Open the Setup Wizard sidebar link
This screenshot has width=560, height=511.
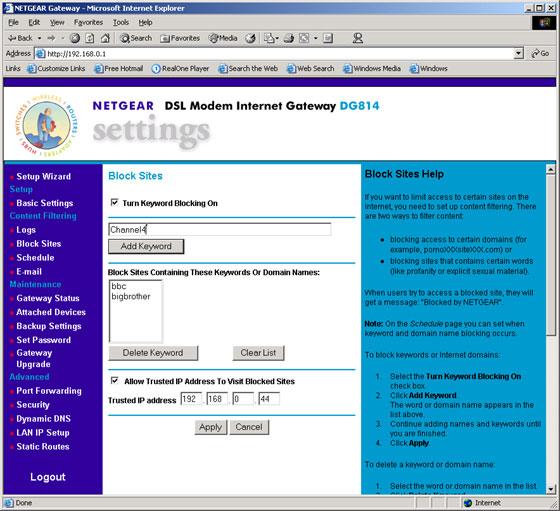(44, 176)
